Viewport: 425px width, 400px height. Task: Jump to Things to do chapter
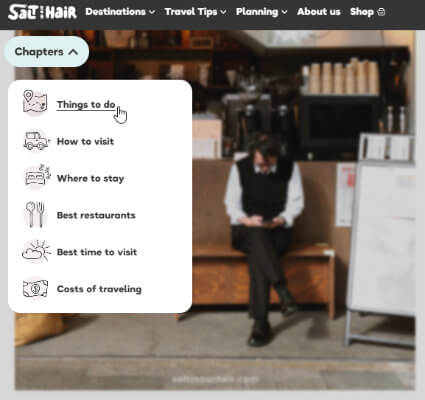tap(86, 105)
